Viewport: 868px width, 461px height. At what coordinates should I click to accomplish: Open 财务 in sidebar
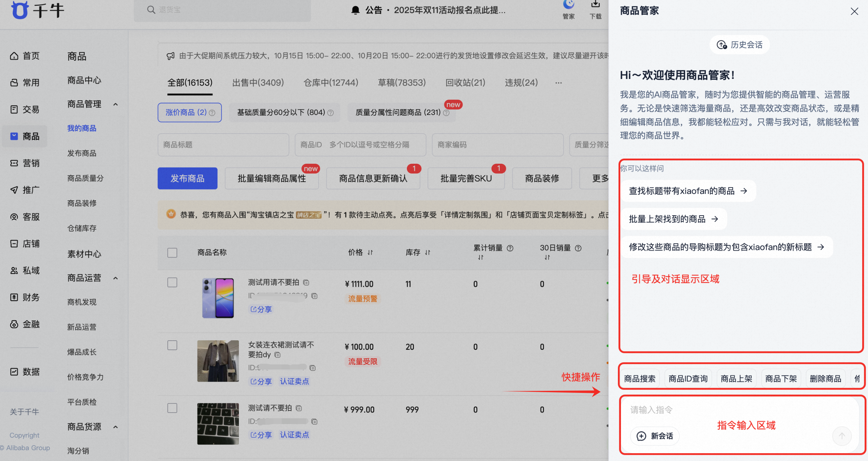(25, 297)
